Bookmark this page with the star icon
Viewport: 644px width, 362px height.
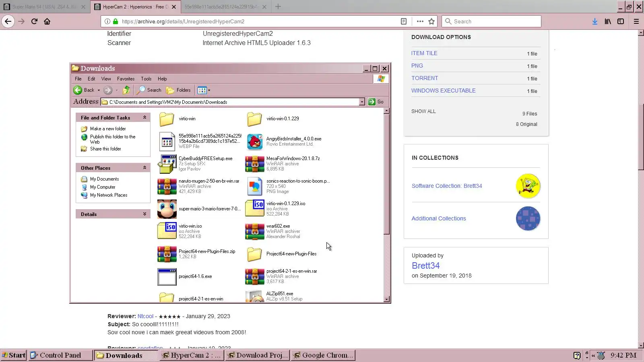click(x=431, y=21)
